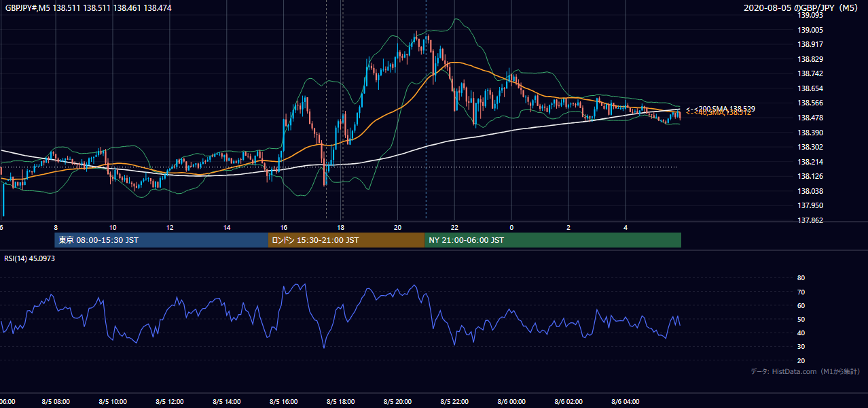Screen dimensions: 868x408
Task: Click the 8/5 16:00 bottom time label
Action: click(x=284, y=402)
